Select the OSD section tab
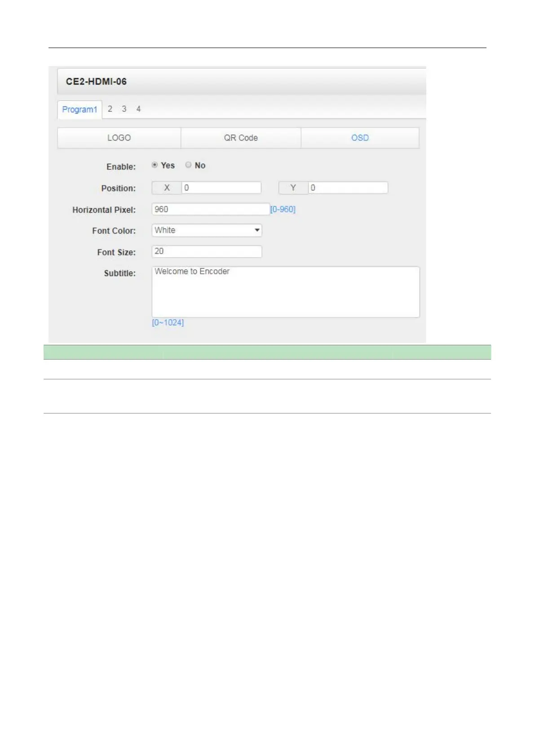Screen dimensions: 535x756 tap(360, 138)
